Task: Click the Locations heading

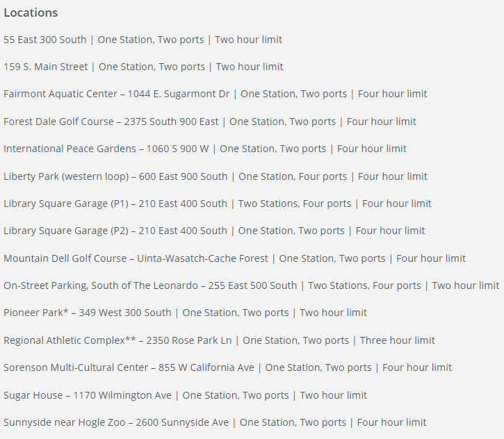Action: 31,13
